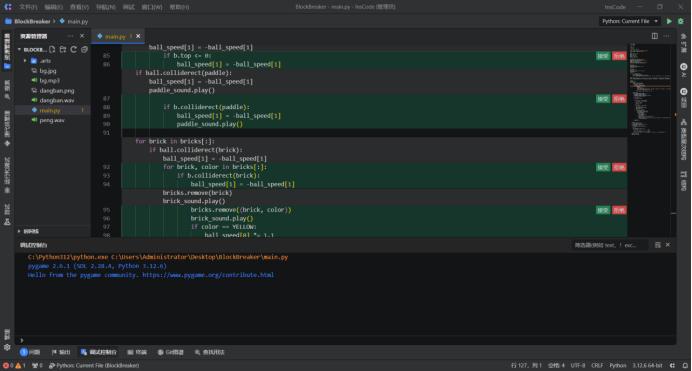This screenshot has width=692, height=371.
Task: Switch to the Git management bottom tab
Action: (x=171, y=352)
